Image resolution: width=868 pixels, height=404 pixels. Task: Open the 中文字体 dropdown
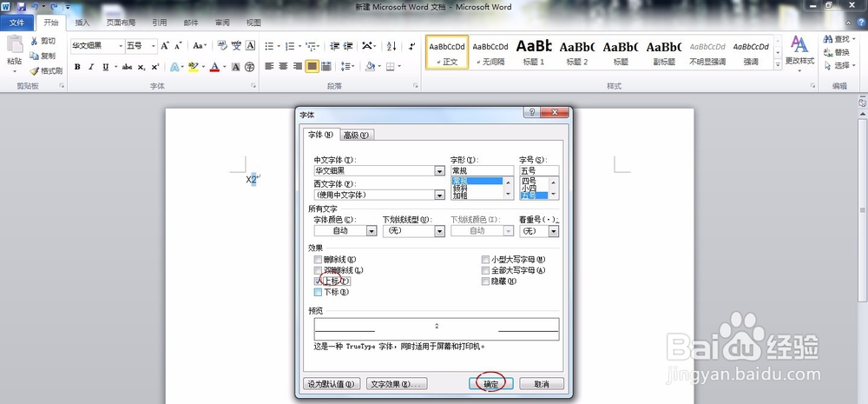[440, 171]
